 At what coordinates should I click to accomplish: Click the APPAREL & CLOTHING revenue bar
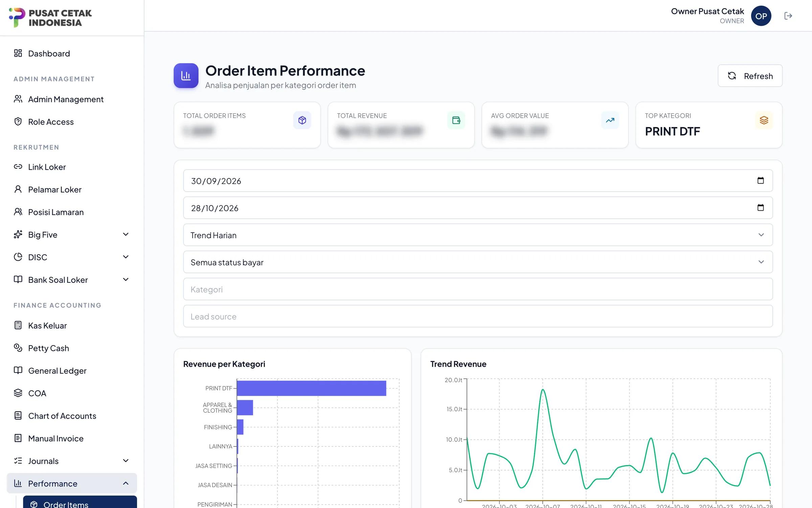tap(245, 408)
